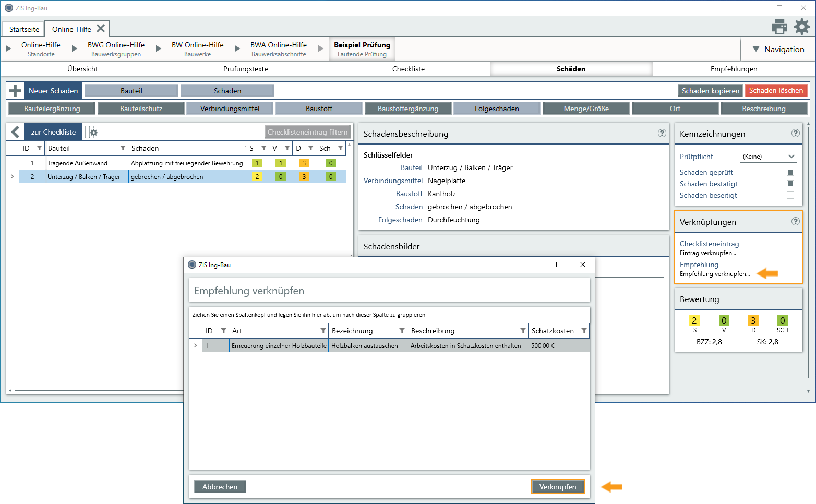Switch to Übersicht tab

click(82, 69)
